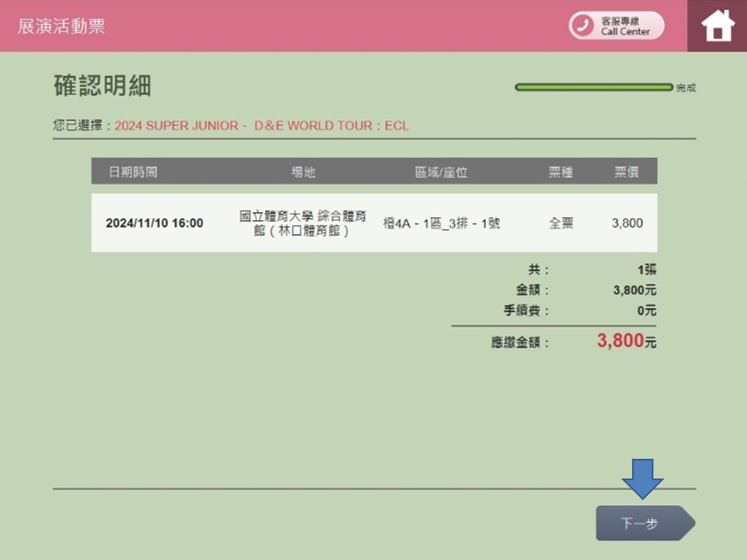This screenshot has height=560, width=747.
Task: Click event name 2024 SUPER JUNIOR - D&E WORLD TOUR
Action: (262, 126)
